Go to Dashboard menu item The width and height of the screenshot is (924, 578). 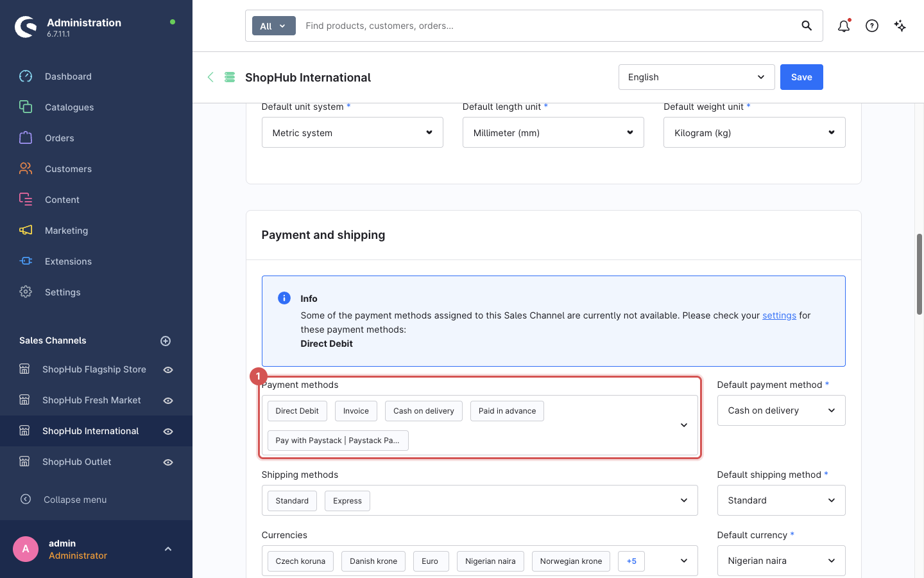pyautogui.click(x=68, y=76)
